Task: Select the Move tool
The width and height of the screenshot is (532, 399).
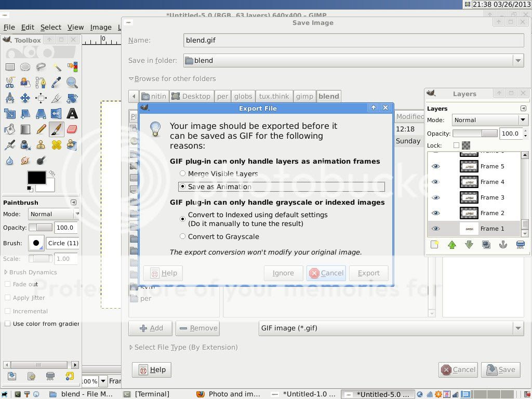Action: pos(25,98)
